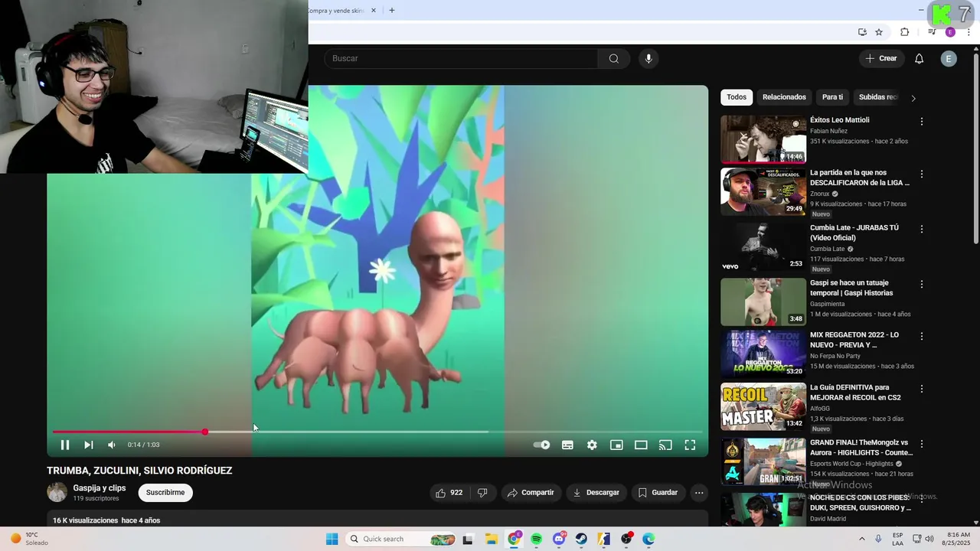Viewport: 980px width, 551px height.
Task: Select the Subidas rec... filter chip
Action: (877, 97)
